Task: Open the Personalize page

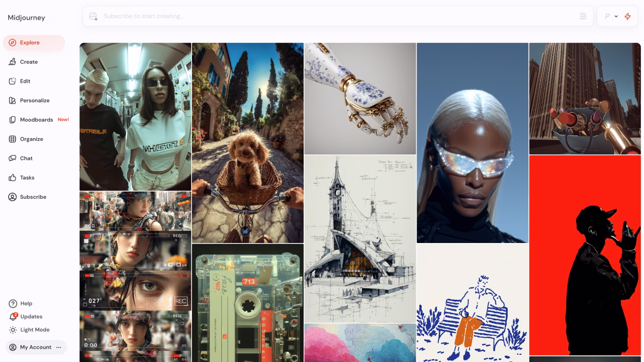Action: (34, 101)
